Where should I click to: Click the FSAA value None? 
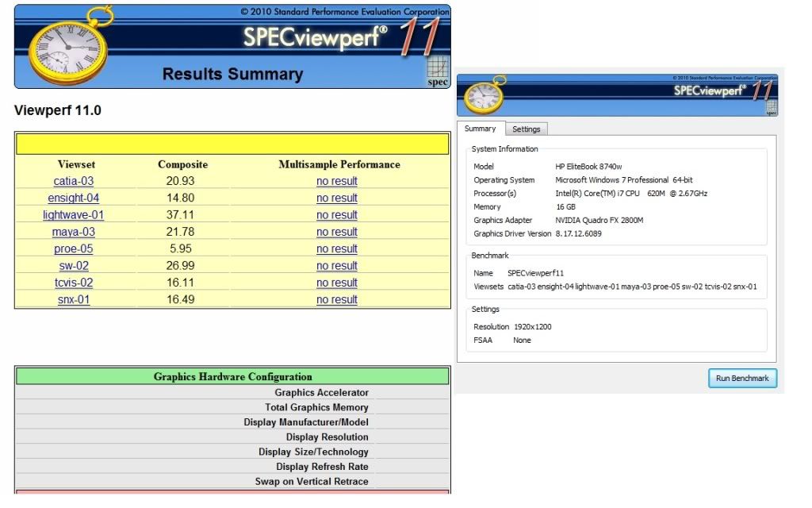[522, 340]
